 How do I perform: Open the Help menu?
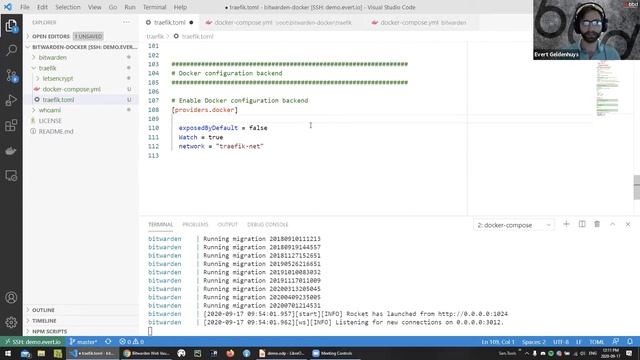tap(180, 7)
